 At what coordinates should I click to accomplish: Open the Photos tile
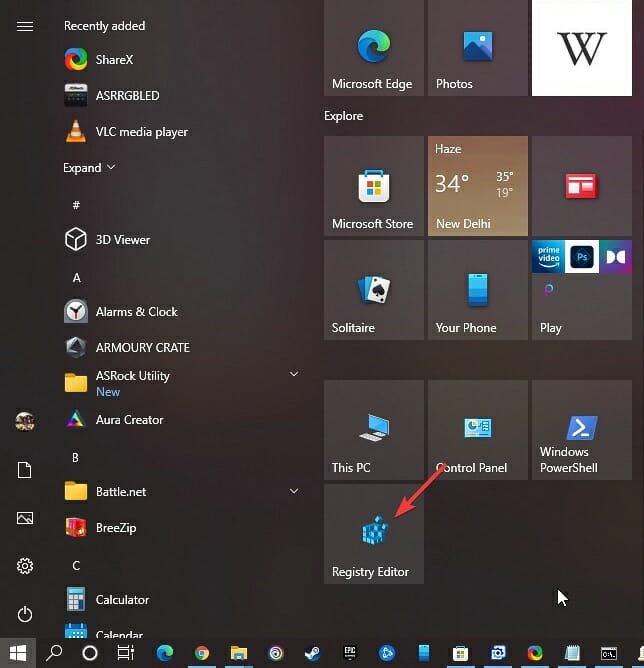(x=478, y=47)
